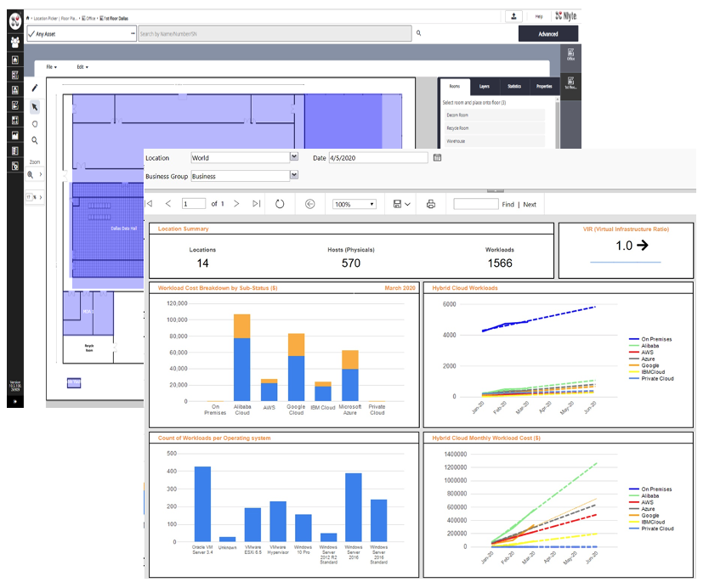Click the download icon near Help

[513, 16]
